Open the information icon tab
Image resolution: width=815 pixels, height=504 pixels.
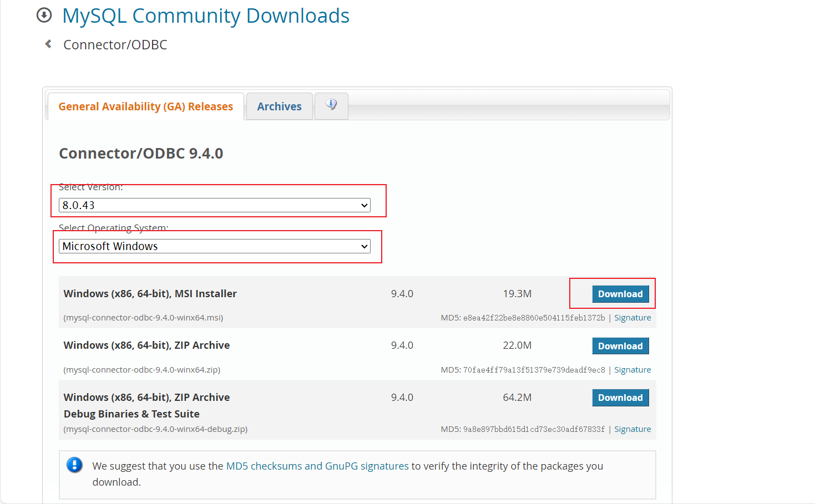point(331,105)
